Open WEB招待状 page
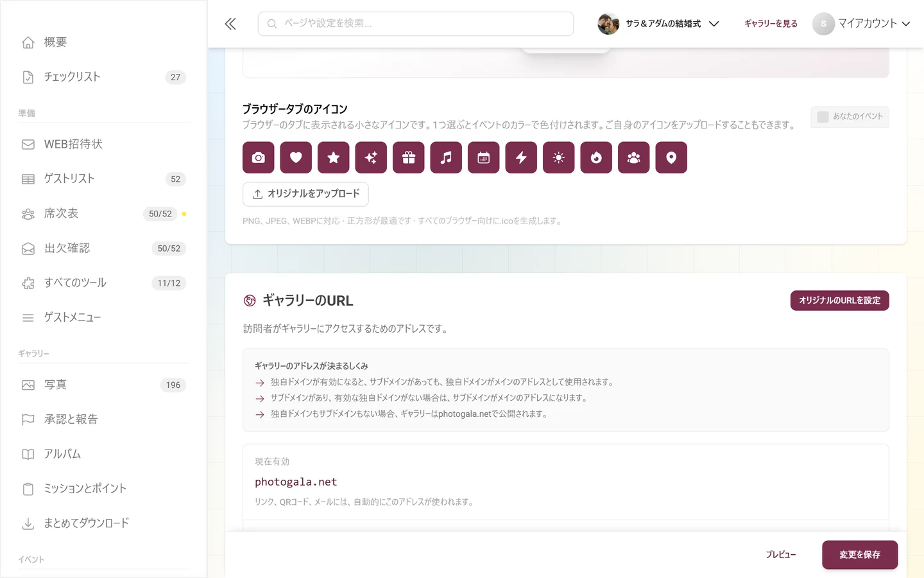Viewport: 924px width, 578px height. click(103, 144)
